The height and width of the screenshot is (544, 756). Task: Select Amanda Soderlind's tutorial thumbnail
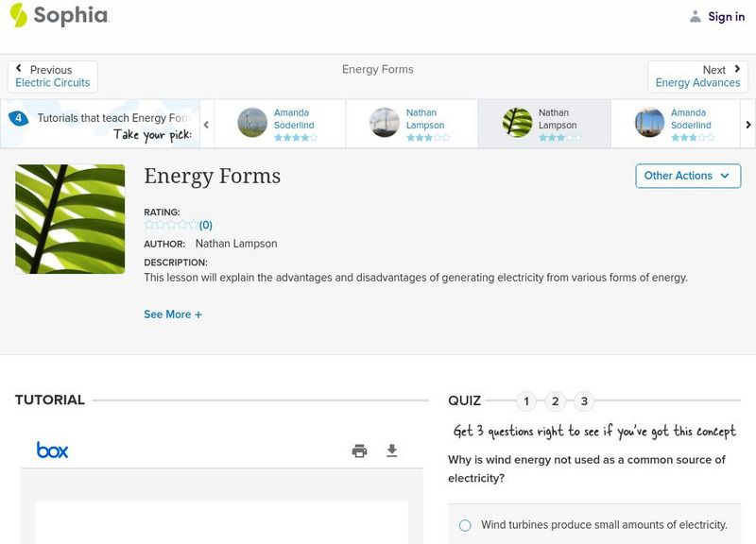pyautogui.click(x=250, y=124)
